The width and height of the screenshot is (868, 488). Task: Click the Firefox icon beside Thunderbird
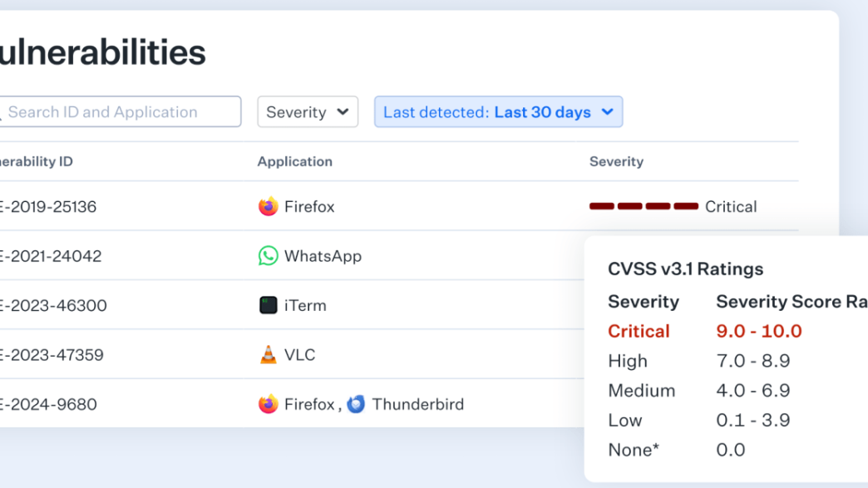(268, 404)
